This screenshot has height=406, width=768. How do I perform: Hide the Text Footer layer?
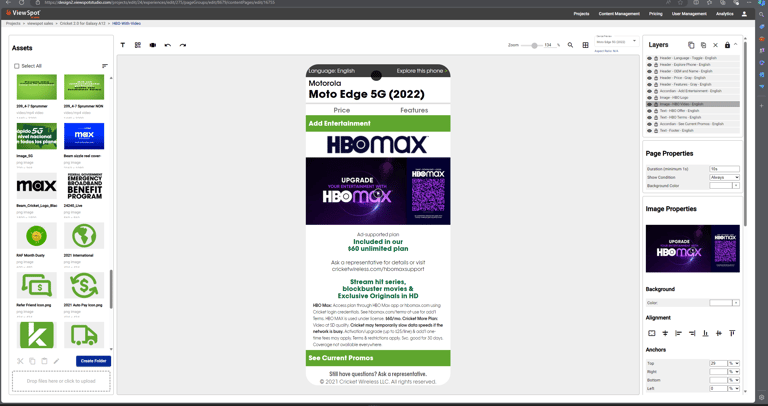coord(649,131)
